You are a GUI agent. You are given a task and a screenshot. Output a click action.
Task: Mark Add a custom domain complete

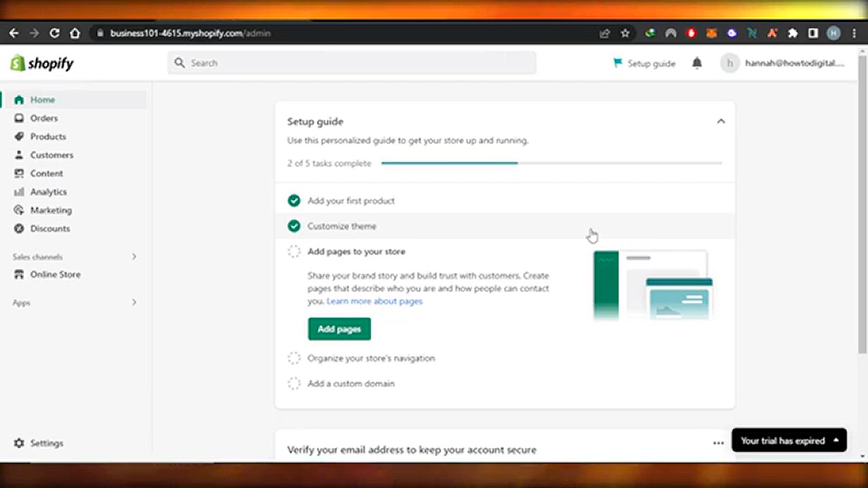pyautogui.click(x=294, y=384)
